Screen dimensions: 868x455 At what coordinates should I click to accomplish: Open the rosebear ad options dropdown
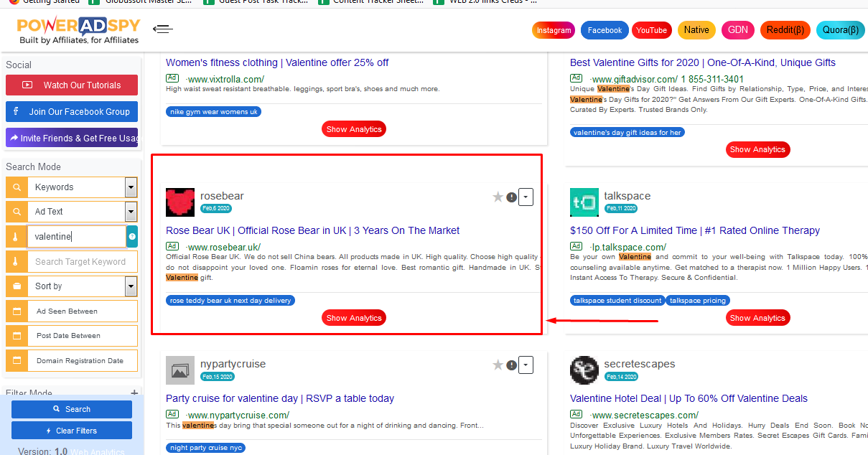click(526, 197)
